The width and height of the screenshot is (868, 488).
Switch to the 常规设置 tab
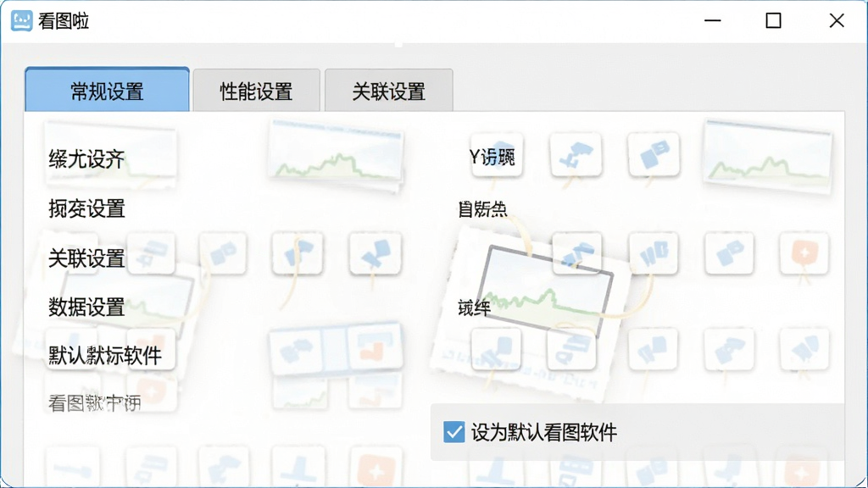107,90
